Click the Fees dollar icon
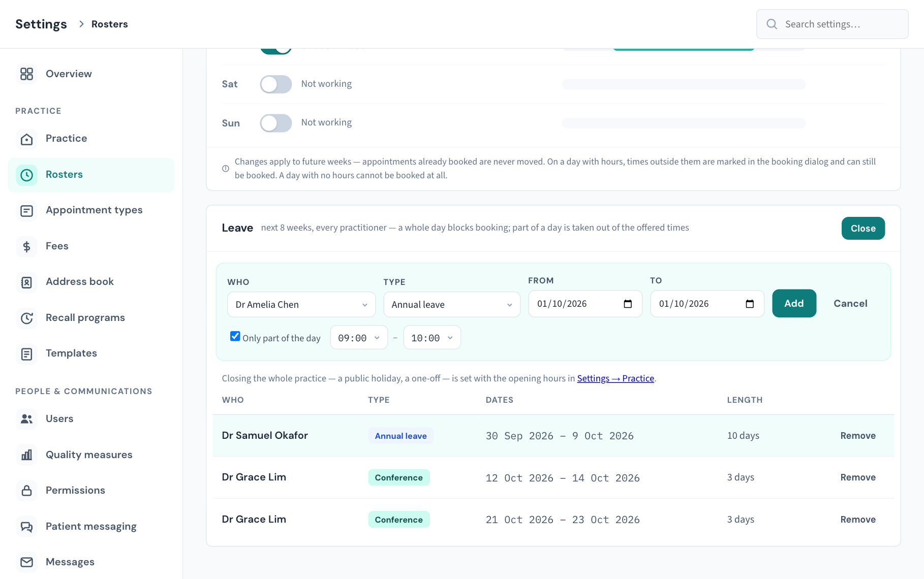The height and width of the screenshot is (579, 924). click(26, 247)
